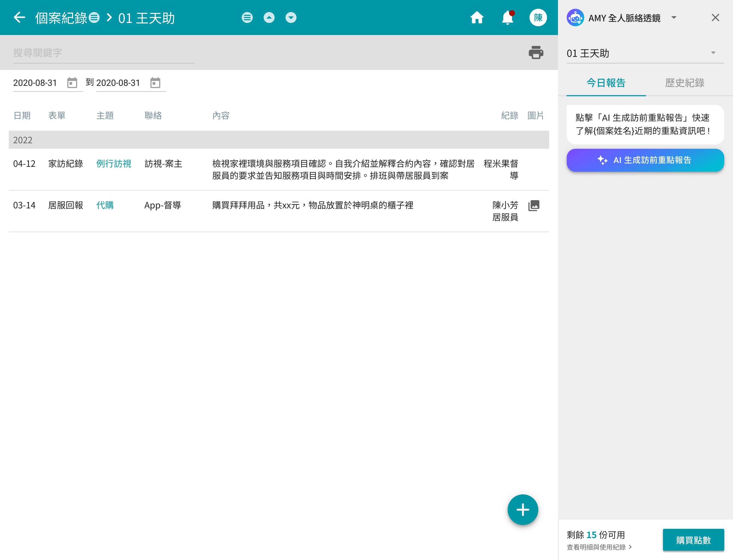Viewport: 733px width, 560px height.
Task: Expand AMY 全人脈絡透鏡 dropdown arrow
Action: click(x=674, y=17)
